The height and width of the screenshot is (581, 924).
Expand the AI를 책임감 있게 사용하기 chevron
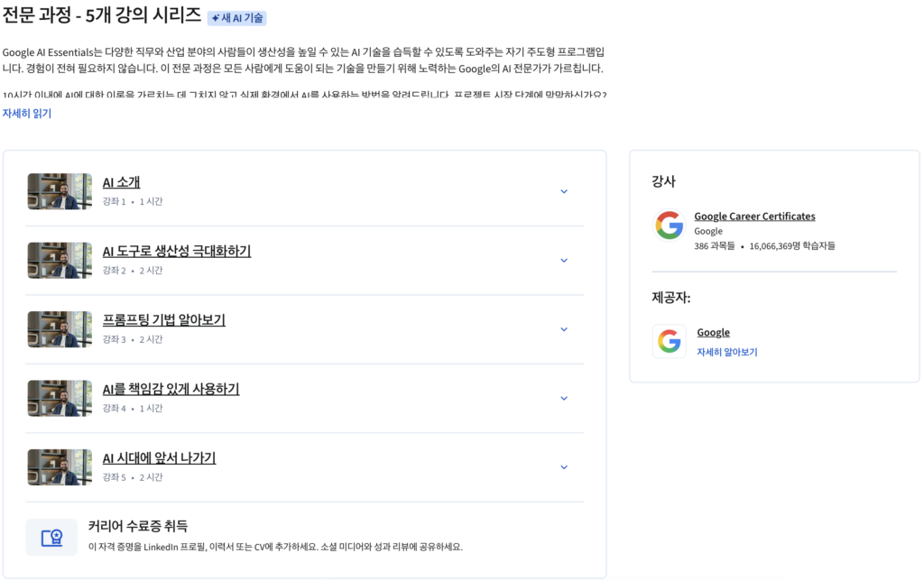pos(564,399)
